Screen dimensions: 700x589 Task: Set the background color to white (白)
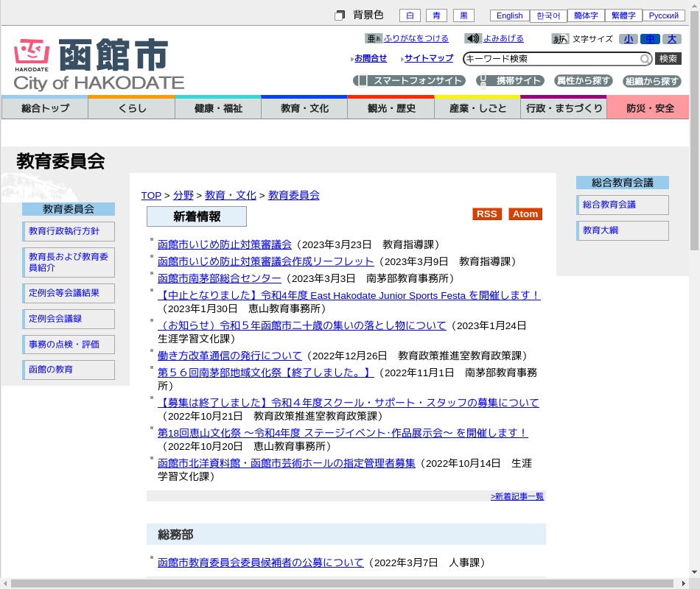coord(410,15)
